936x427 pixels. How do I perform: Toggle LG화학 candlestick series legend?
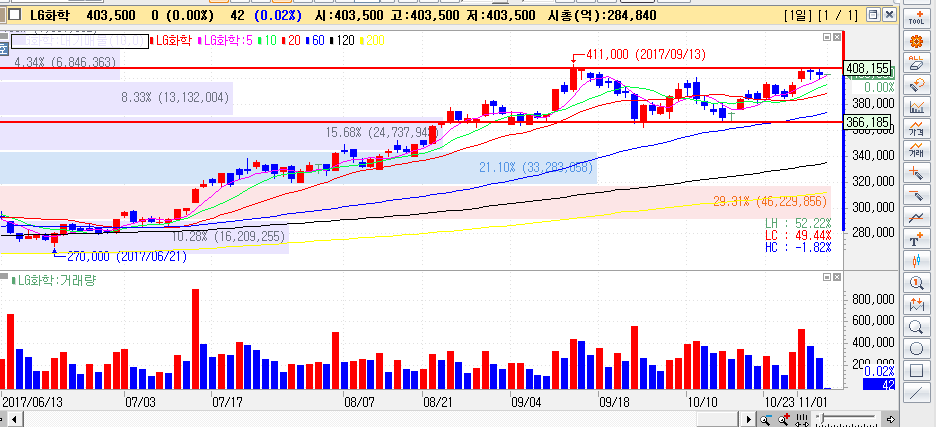tap(171, 41)
